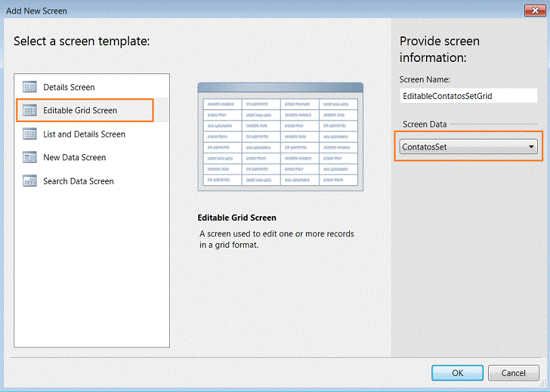
Task: Click the Details Screen template icon
Action: point(30,87)
